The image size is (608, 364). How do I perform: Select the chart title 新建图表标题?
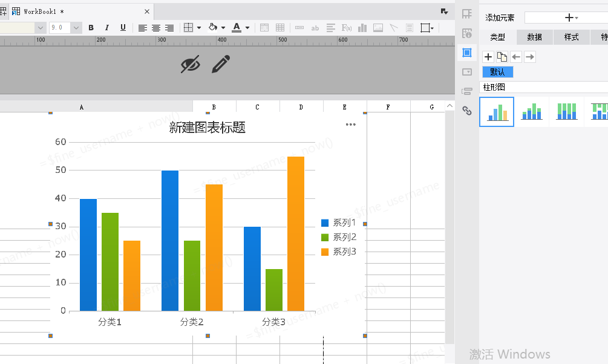point(208,128)
